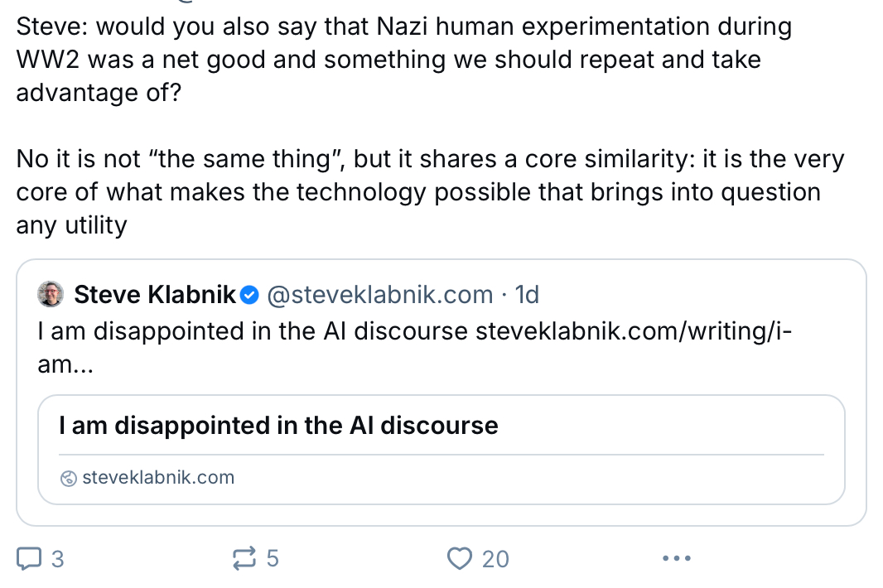
Task: Click the reply speech bubble icon
Action: pyautogui.click(x=30, y=559)
